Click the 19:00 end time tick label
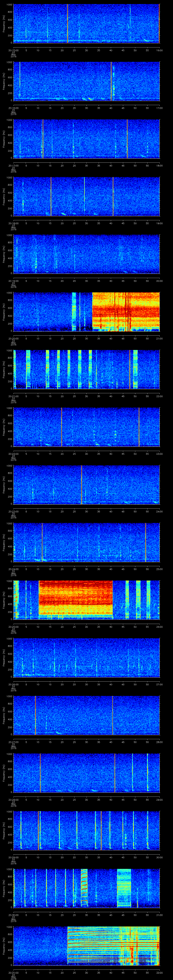This screenshot has height=980, width=173. [x=159, y=223]
